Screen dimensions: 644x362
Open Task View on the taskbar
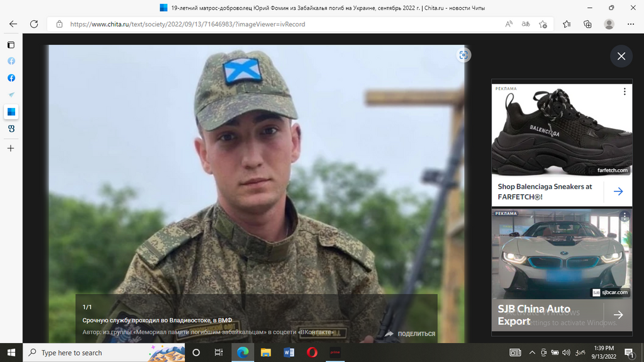pos(218,353)
